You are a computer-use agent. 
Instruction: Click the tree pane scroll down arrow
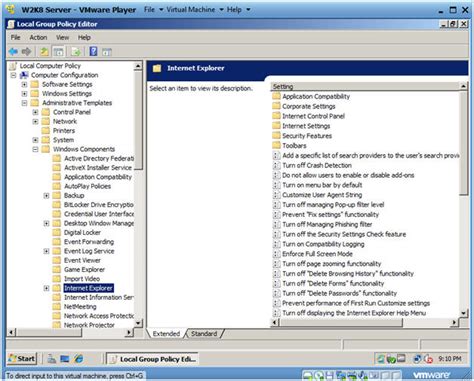tap(139, 323)
